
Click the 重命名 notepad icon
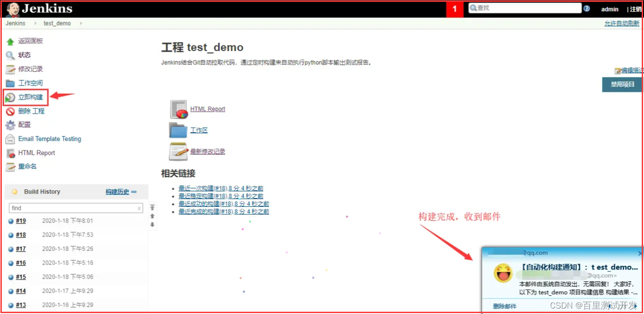(x=10, y=167)
